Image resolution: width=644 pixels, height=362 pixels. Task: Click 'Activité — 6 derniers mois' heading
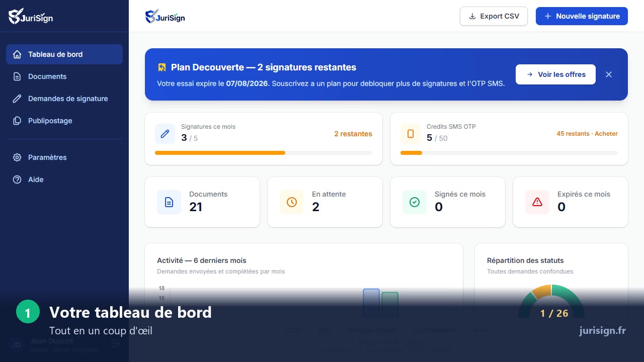(x=202, y=260)
